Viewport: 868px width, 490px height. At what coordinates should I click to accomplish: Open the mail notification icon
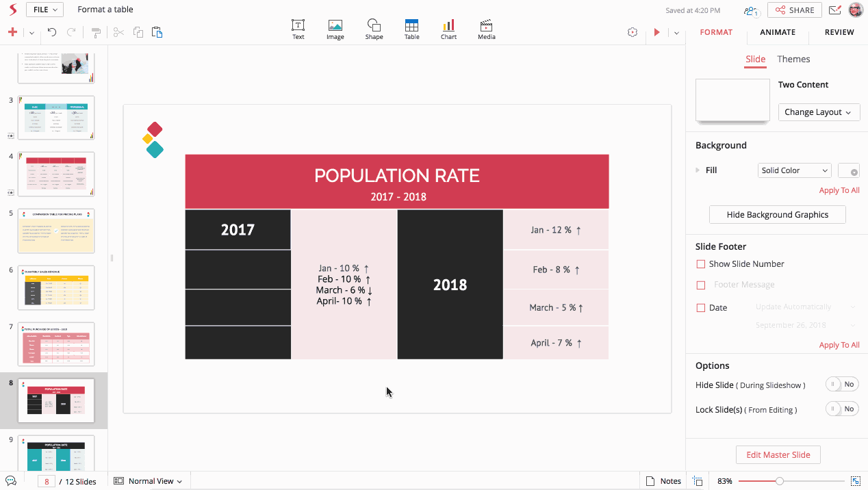[x=834, y=10]
